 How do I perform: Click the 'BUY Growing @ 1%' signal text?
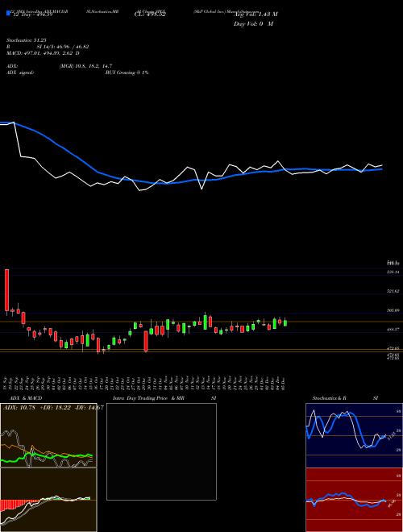(x=127, y=73)
